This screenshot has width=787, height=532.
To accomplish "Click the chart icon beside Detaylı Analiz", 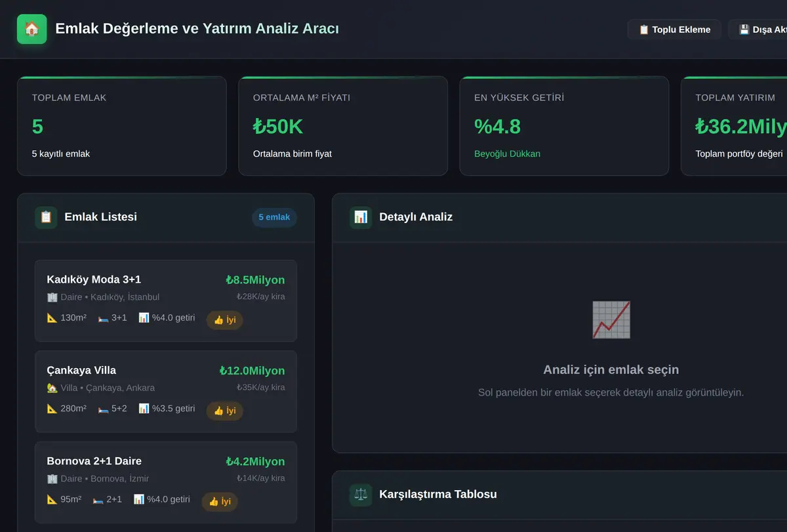I will [x=361, y=217].
